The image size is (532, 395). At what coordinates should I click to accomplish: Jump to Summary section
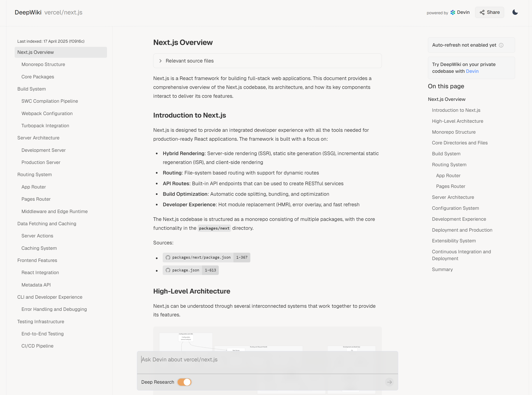point(442,269)
